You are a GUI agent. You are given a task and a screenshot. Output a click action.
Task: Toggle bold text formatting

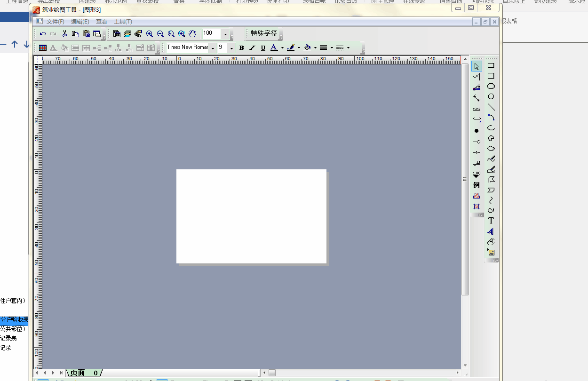(x=241, y=48)
